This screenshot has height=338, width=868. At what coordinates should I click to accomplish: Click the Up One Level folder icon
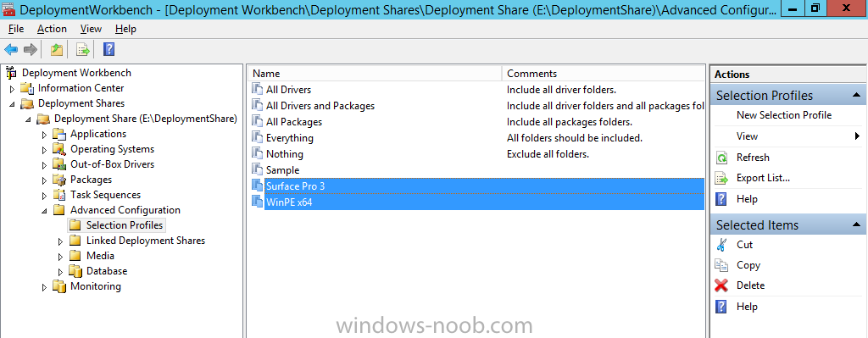[57, 50]
